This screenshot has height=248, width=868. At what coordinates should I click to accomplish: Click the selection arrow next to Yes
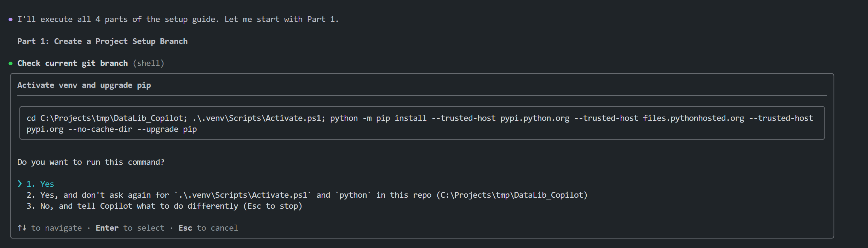(20, 184)
